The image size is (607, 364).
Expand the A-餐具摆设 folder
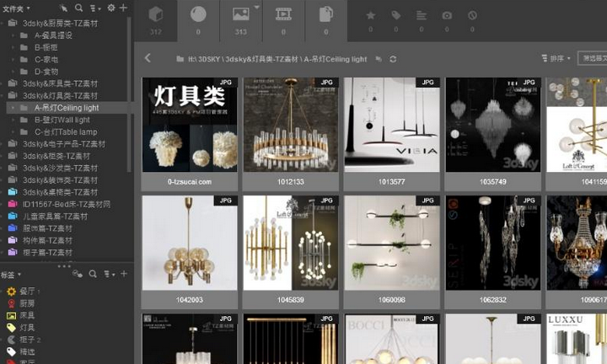coord(13,35)
